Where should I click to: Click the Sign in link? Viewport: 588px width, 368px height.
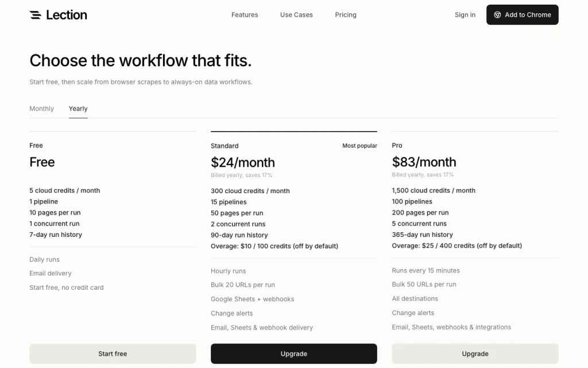tap(465, 14)
